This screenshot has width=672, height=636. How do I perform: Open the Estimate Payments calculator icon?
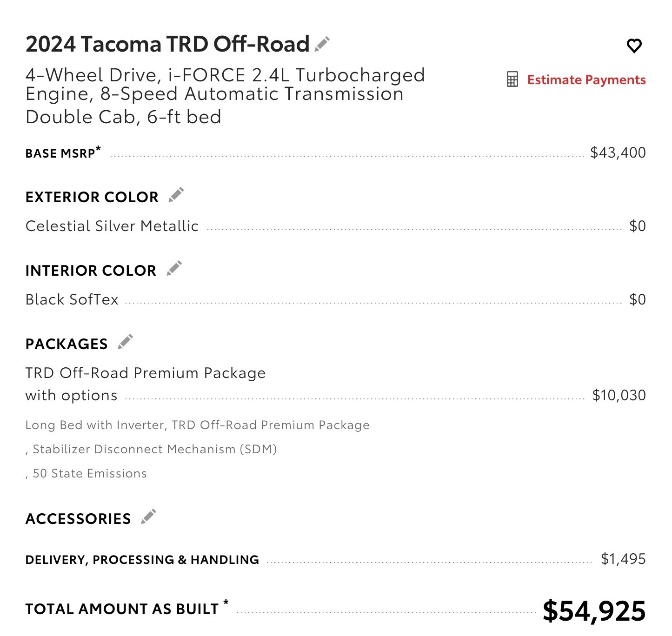(512, 79)
